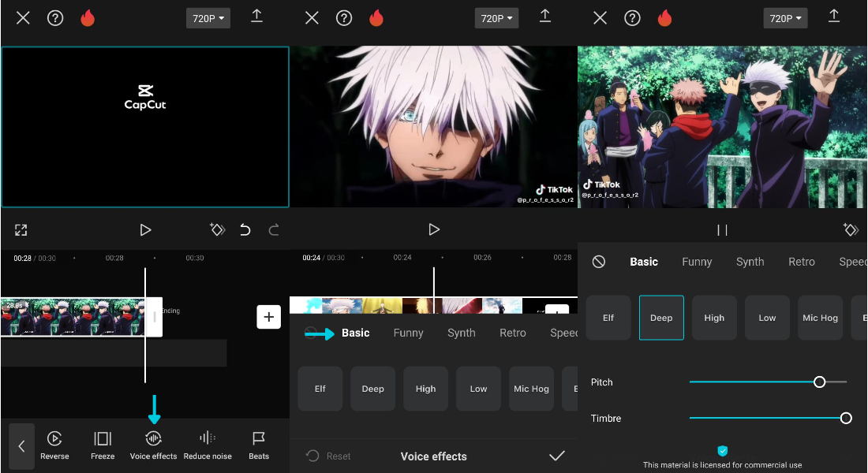Pause playback in the right panel
Image resolution: width=868 pixels, height=473 pixels.
point(722,229)
